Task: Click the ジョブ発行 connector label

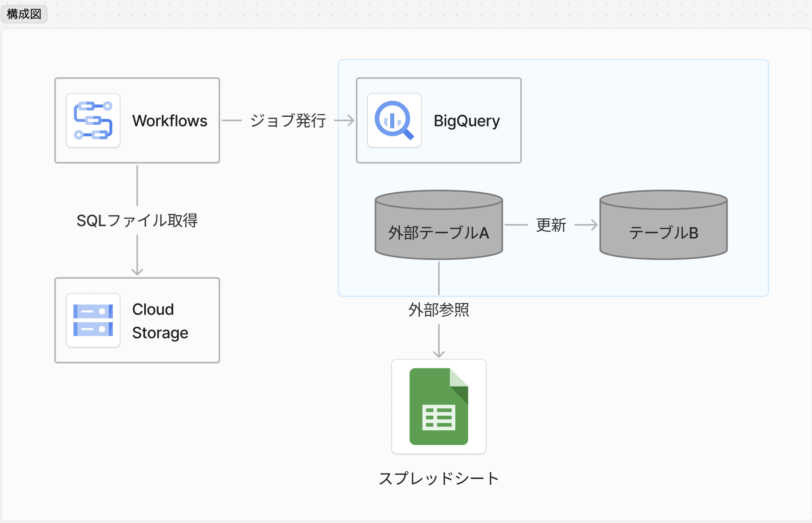Action: tap(288, 121)
